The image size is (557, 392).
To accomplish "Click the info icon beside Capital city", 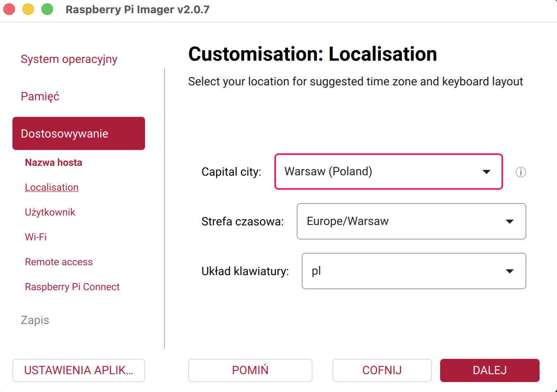I will [521, 172].
